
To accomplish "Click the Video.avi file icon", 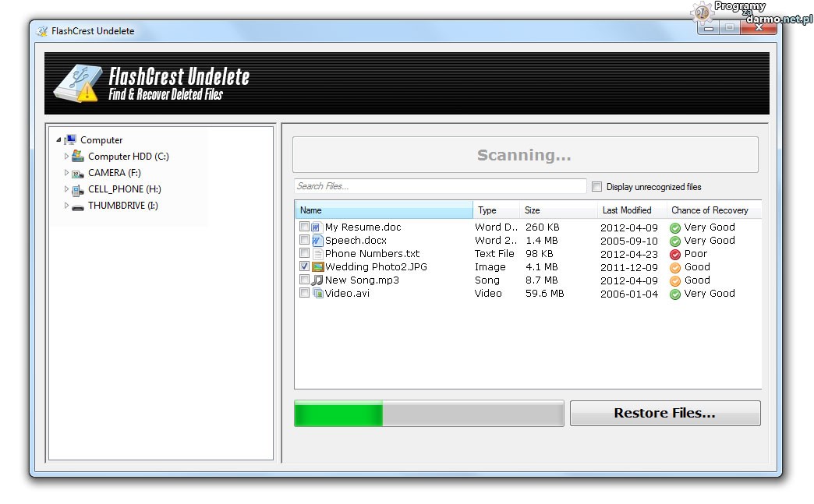I will [x=317, y=294].
